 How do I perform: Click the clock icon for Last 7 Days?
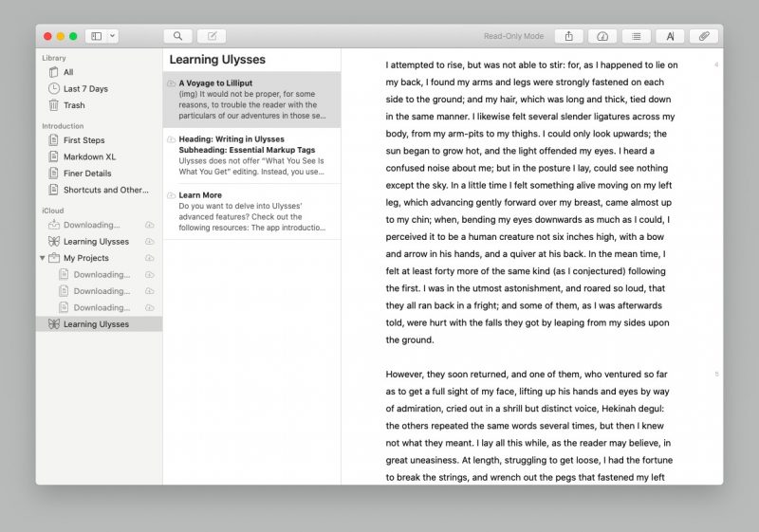point(54,88)
